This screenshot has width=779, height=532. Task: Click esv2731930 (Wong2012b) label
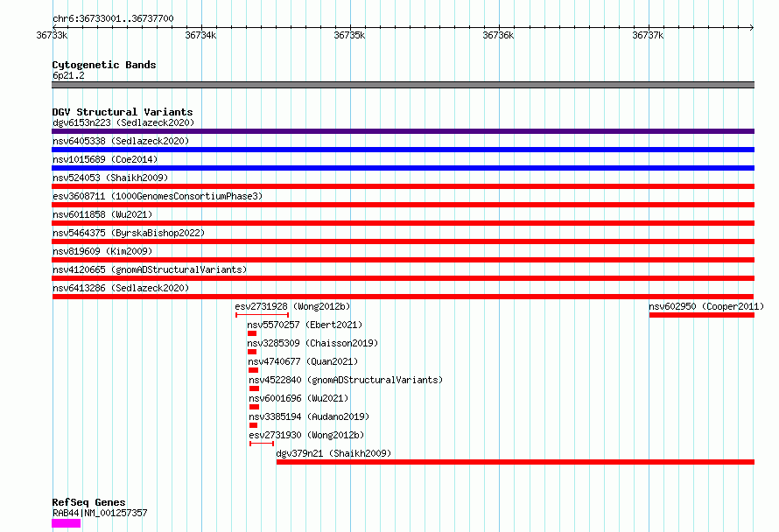click(306, 435)
